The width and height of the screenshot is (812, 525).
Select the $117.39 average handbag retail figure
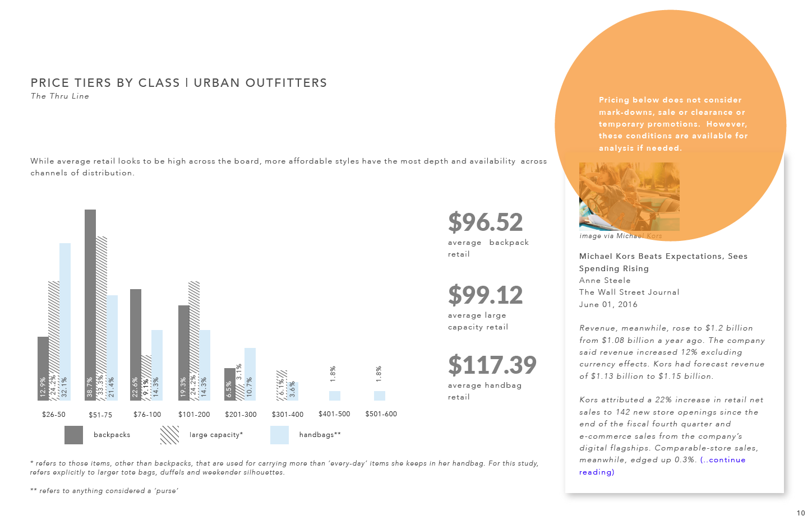point(492,365)
